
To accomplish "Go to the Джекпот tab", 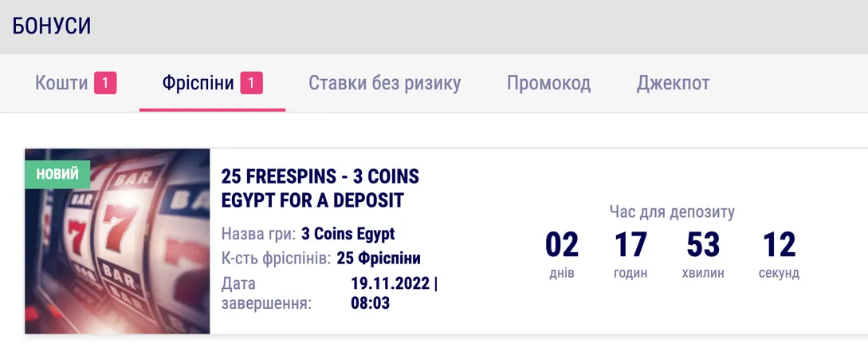I will [x=673, y=83].
